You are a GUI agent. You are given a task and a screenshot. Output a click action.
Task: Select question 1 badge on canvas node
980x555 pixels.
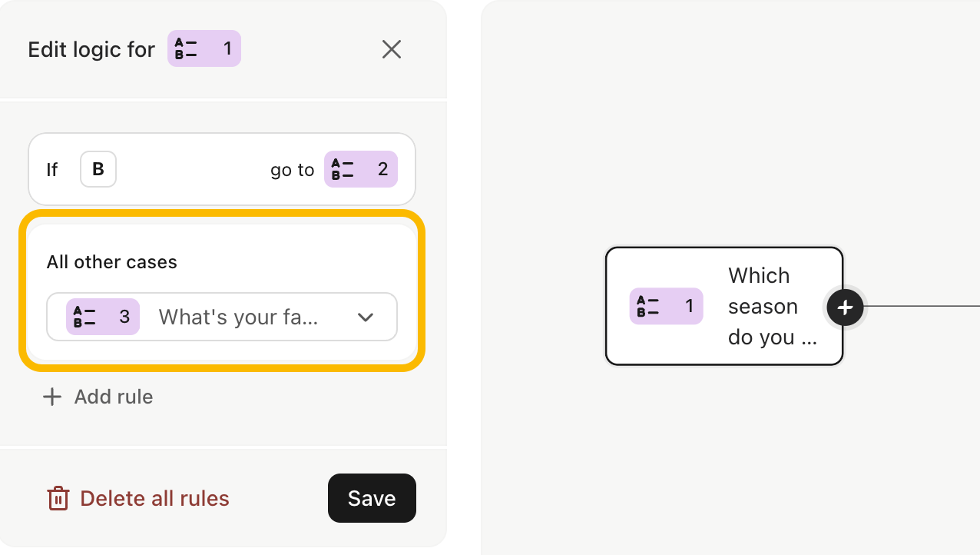tap(666, 306)
